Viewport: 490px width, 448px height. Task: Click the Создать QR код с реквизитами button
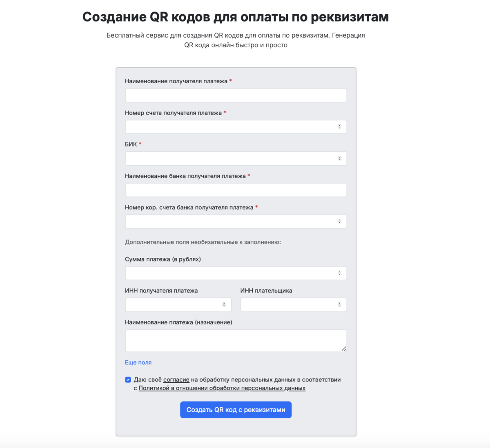(x=236, y=410)
